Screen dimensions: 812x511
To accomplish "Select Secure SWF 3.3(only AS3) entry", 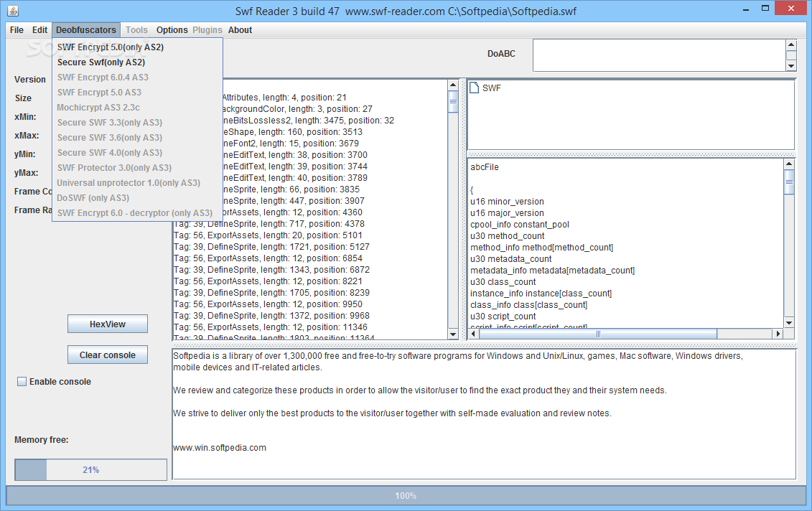I will 137,122.
